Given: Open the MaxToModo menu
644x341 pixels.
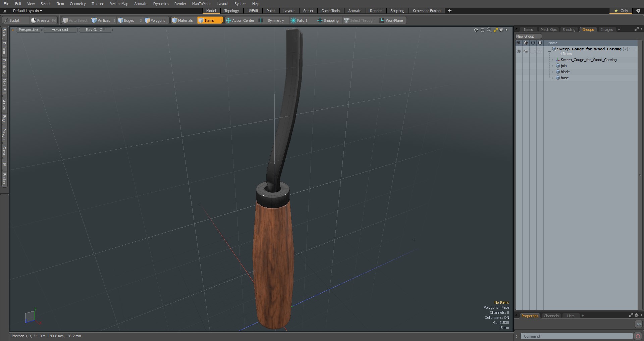Looking at the screenshot, I should pyautogui.click(x=202, y=4).
